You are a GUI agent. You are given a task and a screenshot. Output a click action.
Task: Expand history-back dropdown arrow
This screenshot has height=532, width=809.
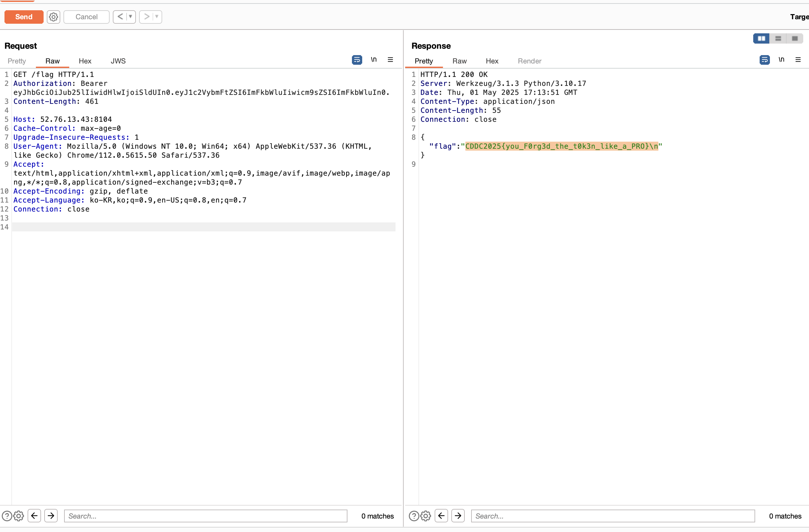coord(130,17)
